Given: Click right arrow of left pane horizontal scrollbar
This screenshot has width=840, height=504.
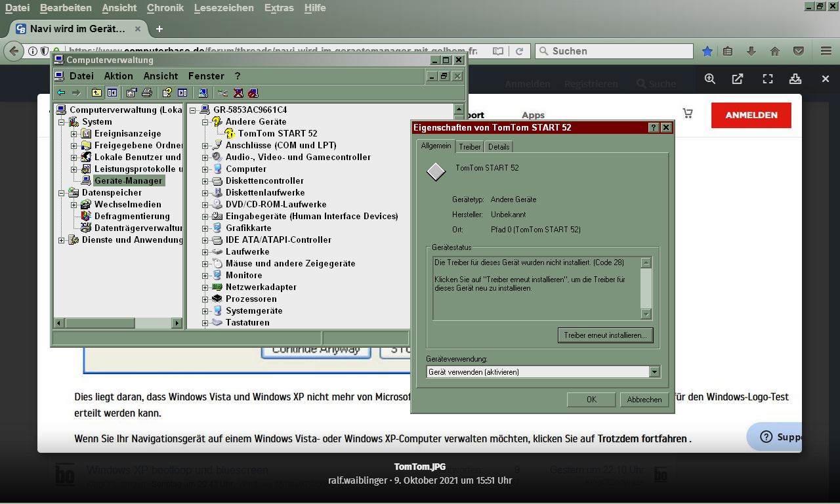Looking at the screenshot, I should [177, 323].
